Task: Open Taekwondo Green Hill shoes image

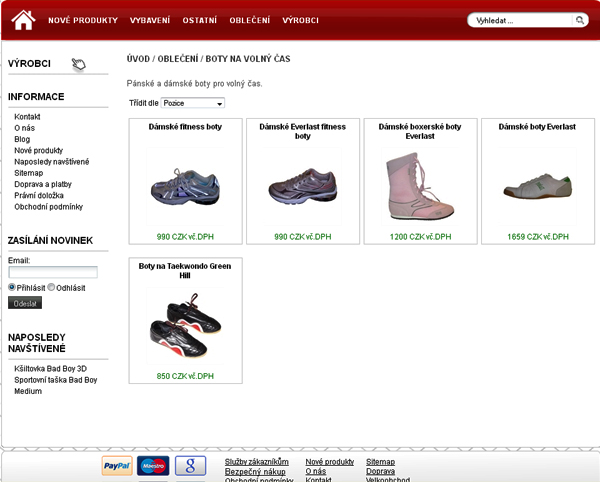Action: point(185,326)
